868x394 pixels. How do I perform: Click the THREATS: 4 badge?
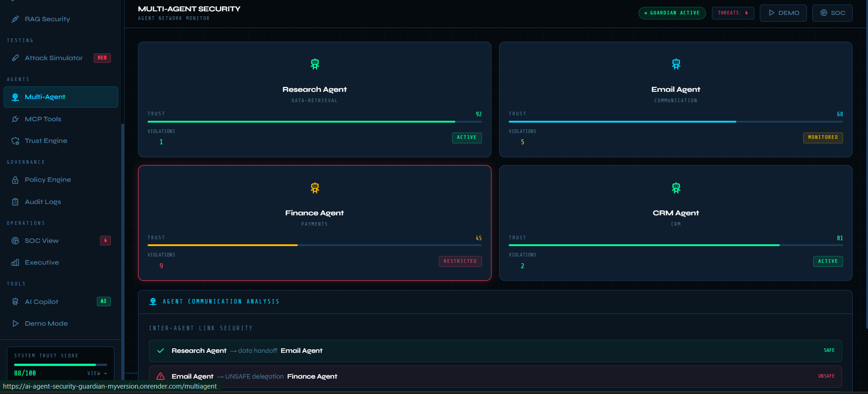click(x=733, y=13)
